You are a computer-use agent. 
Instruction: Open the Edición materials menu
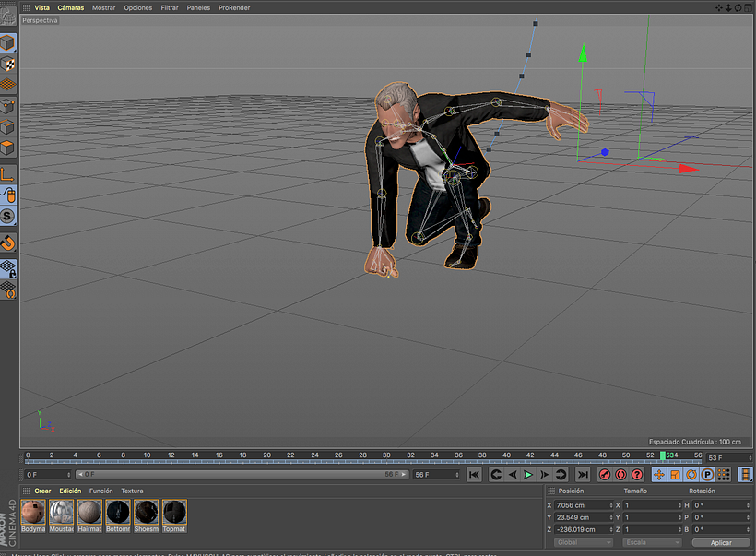[70, 491]
